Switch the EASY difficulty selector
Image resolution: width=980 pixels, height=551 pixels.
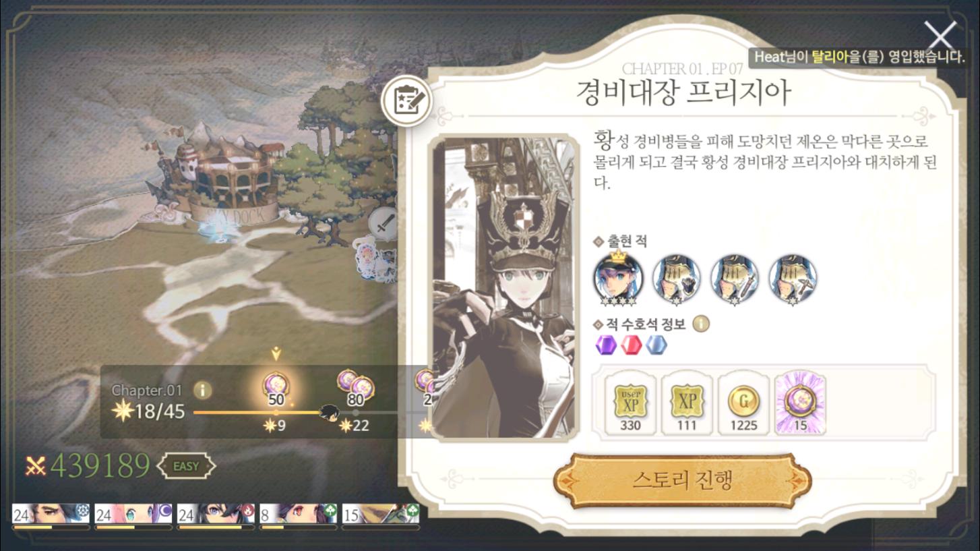pyautogui.click(x=186, y=466)
